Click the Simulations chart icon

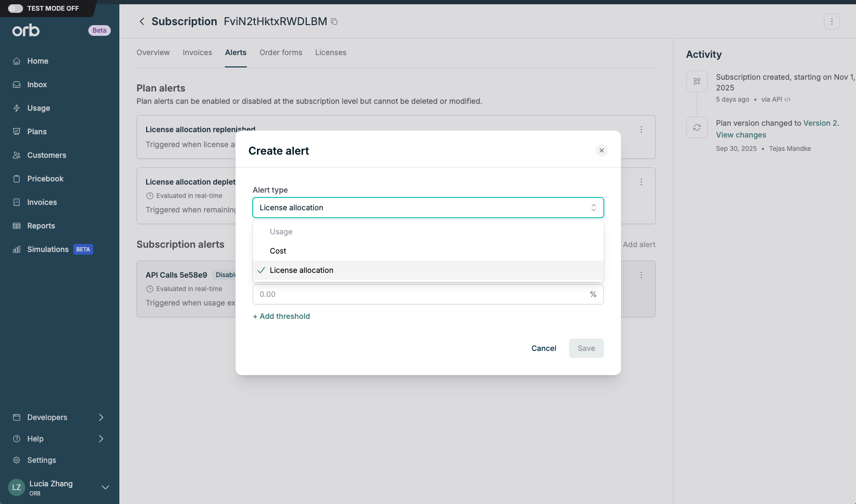(x=17, y=249)
